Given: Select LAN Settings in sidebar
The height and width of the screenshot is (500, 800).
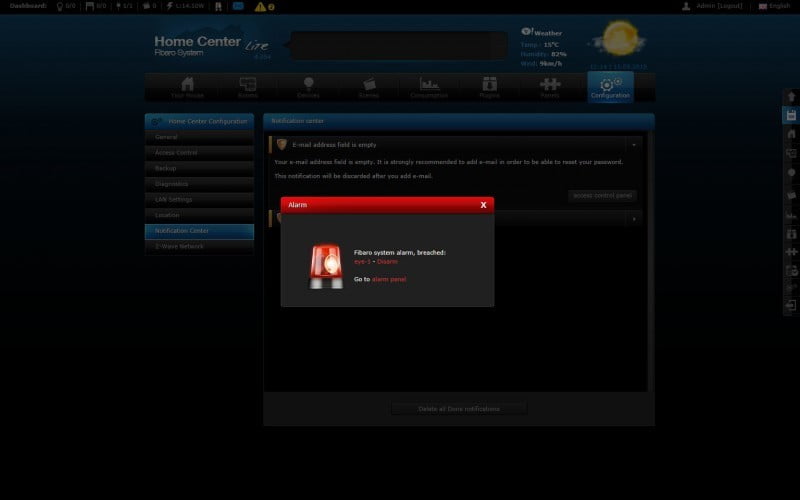Looking at the screenshot, I should pyautogui.click(x=199, y=199).
